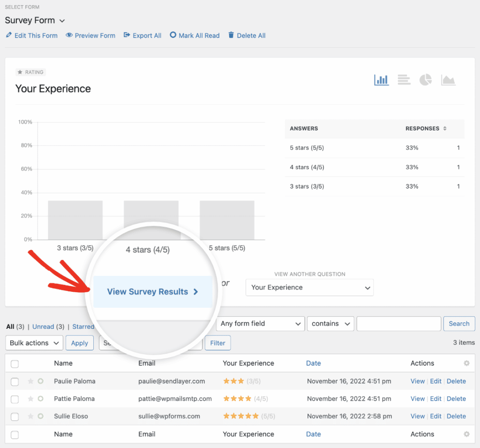Check the checkbox for Sullie Eloso's row
Image resolution: width=480 pixels, height=448 pixels.
(15, 416)
